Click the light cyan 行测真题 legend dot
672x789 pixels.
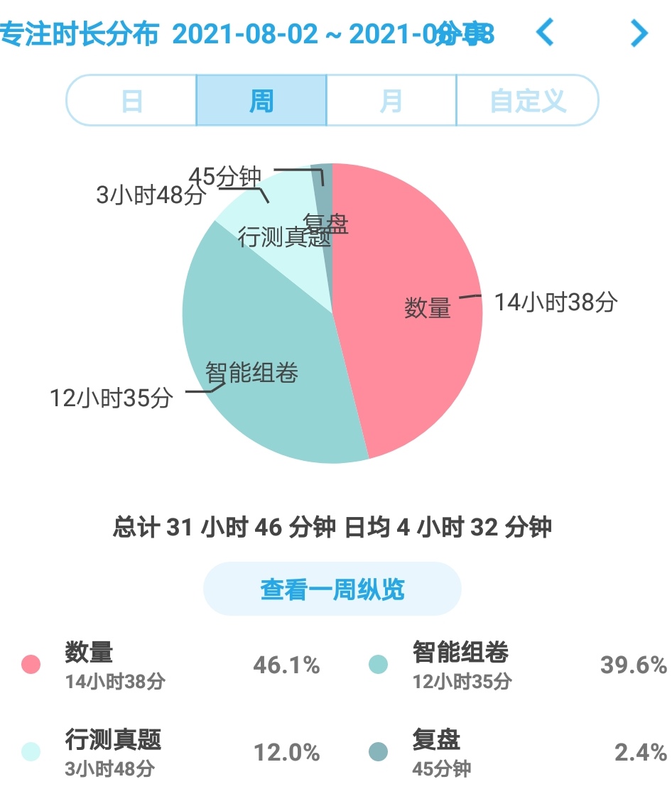tap(31, 751)
